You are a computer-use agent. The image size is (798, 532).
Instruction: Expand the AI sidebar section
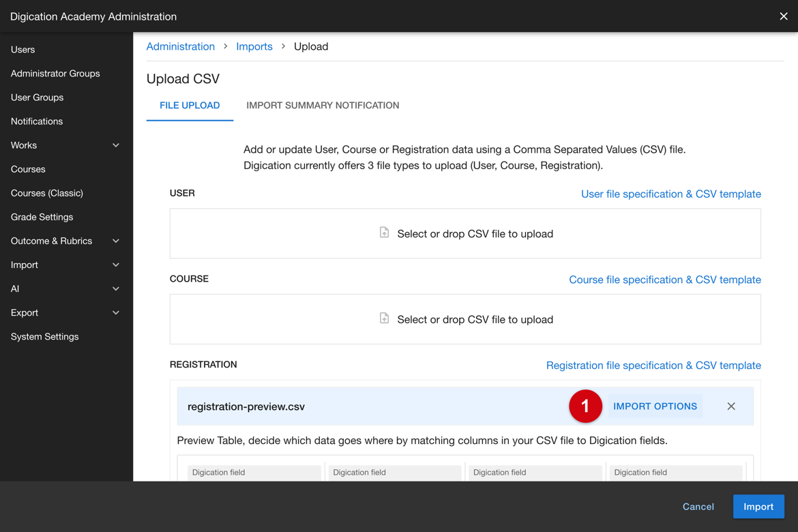point(116,289)
